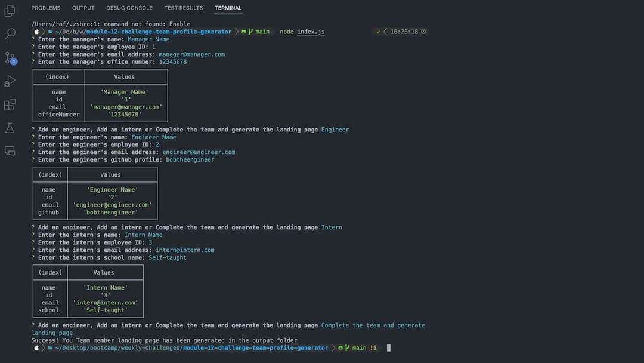Open the Run and Debug view
The width and height of the screenshot is (644, 363).
tap(10, 81)
